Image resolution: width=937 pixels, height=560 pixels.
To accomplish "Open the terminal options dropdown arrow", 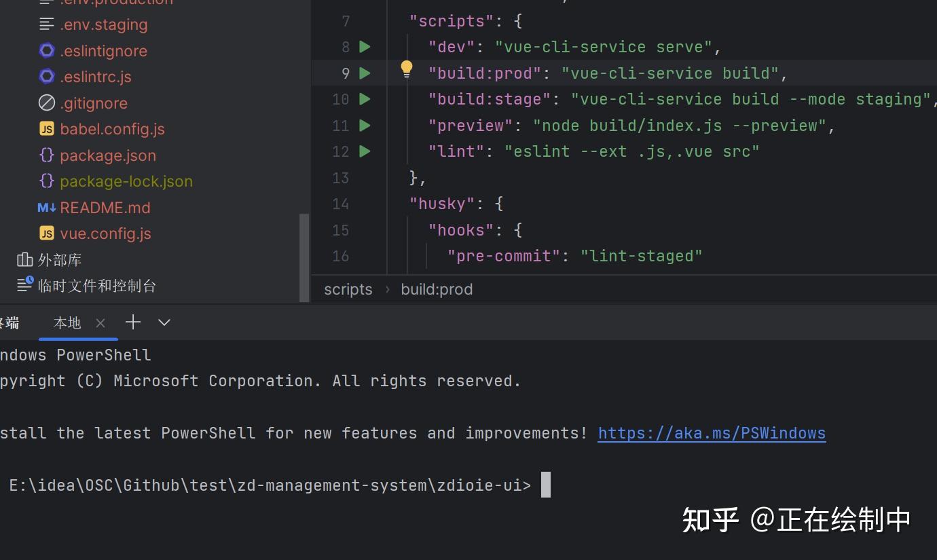I will pos(164,322).
